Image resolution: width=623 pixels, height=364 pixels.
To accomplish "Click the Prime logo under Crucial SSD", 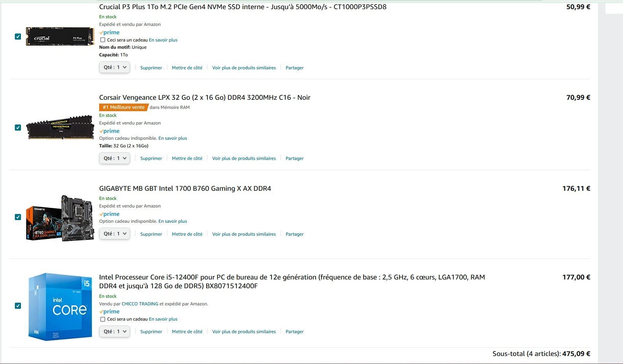I will tap(109, 32).
